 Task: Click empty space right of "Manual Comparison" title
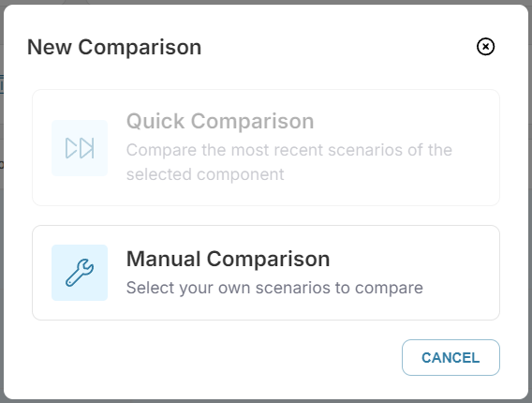[x=407, y=259]
